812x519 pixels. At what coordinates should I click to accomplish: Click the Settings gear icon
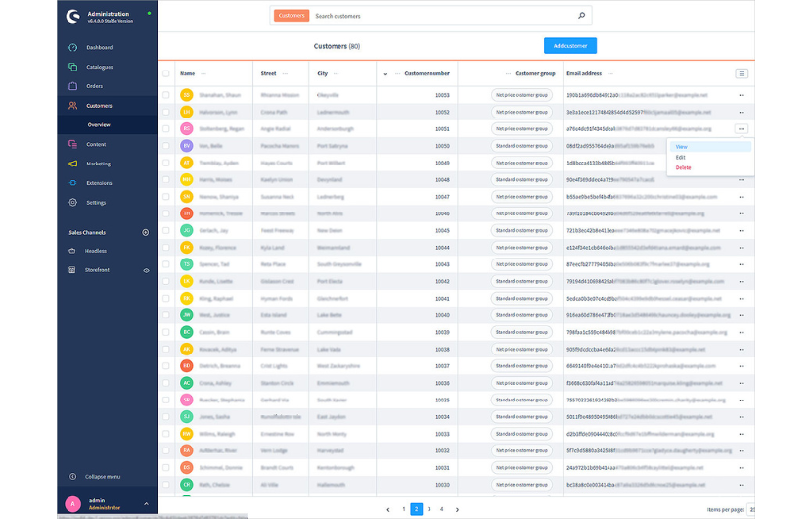(x=72, y=203)
